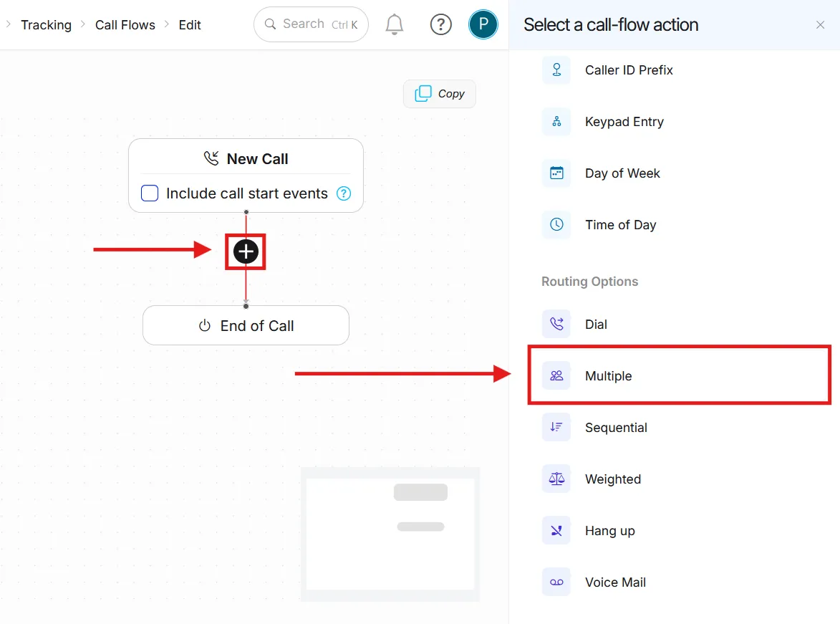Click the End of Call power icon
This screenshot has width=840, height=624.
click(205, 325)
